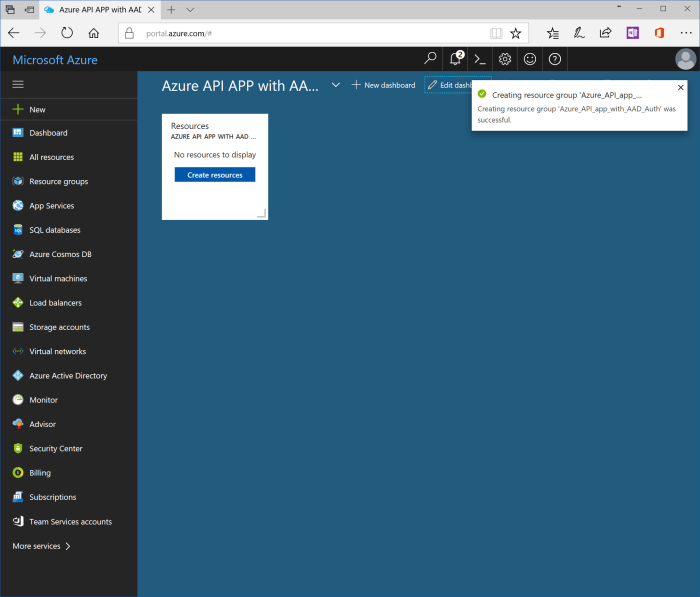Click the Monitor gauge icon
The width and height of the screenshot is (700, 597).
tap(18, 400)
